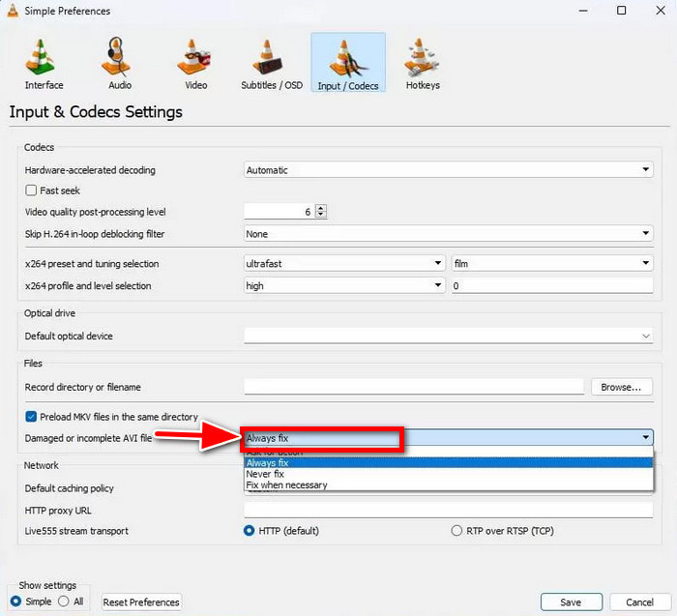The height and width of the screenshot is (616, 677).
Task: Open the Subtitles / OSD preferences icon
Action: [x=271, y=60]
